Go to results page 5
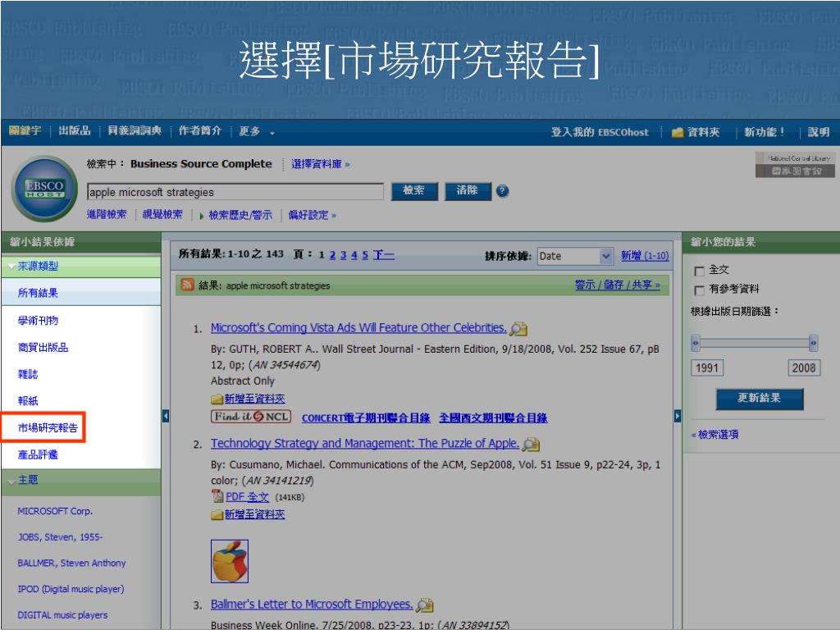This screenshot has height=630, width=840. pos(365,255)
